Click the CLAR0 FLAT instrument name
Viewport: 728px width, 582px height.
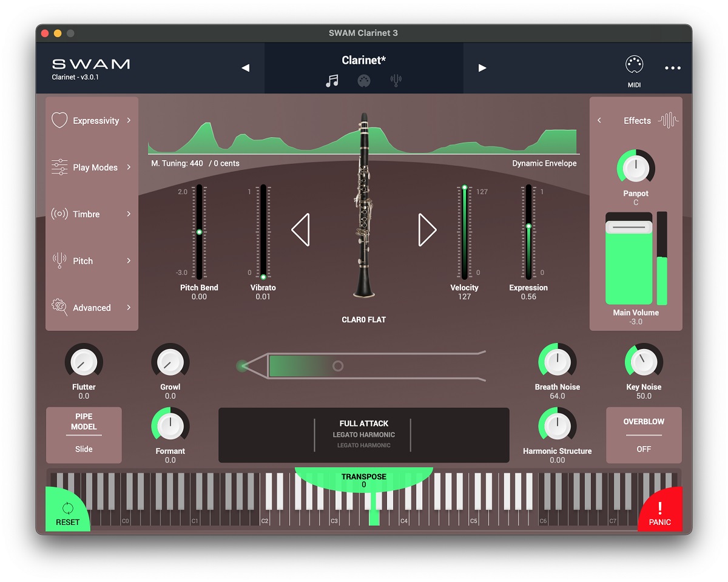tap(364, 320)
